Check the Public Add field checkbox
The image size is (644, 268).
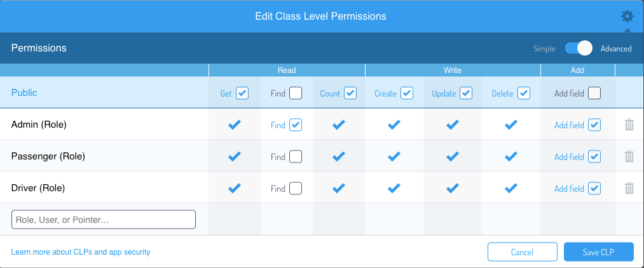point(594,93)
